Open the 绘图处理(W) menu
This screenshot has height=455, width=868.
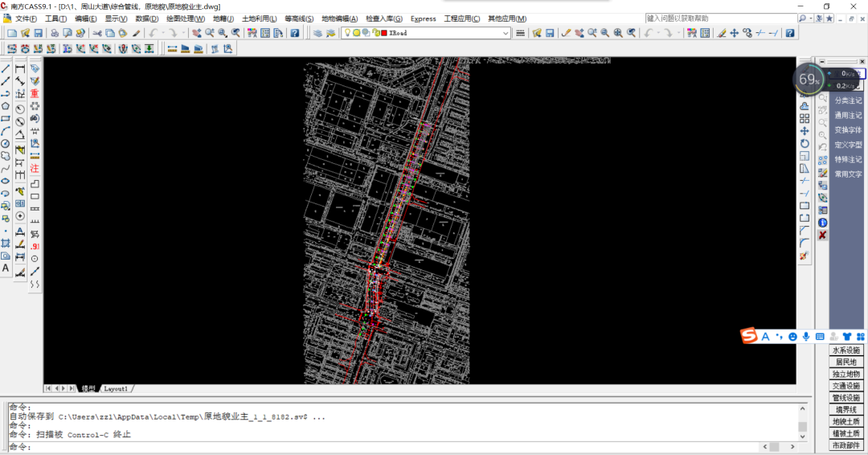[x=186, y=18]
